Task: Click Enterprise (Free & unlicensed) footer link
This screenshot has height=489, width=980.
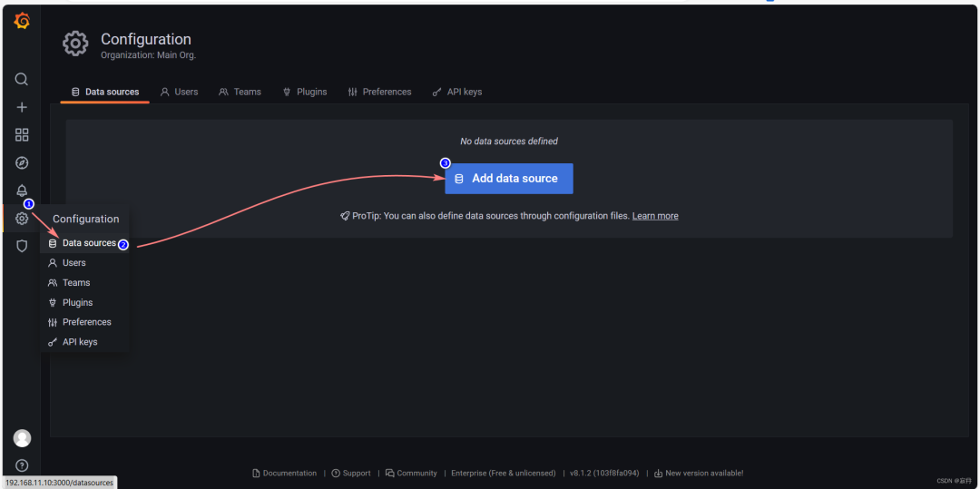Action: click(x=503, y=474)
